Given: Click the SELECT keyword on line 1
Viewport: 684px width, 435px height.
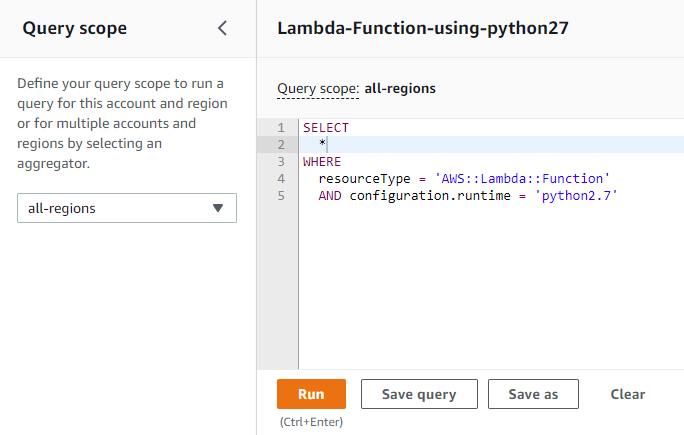Looking at the screenshot, I should click(x=326, y=127).
